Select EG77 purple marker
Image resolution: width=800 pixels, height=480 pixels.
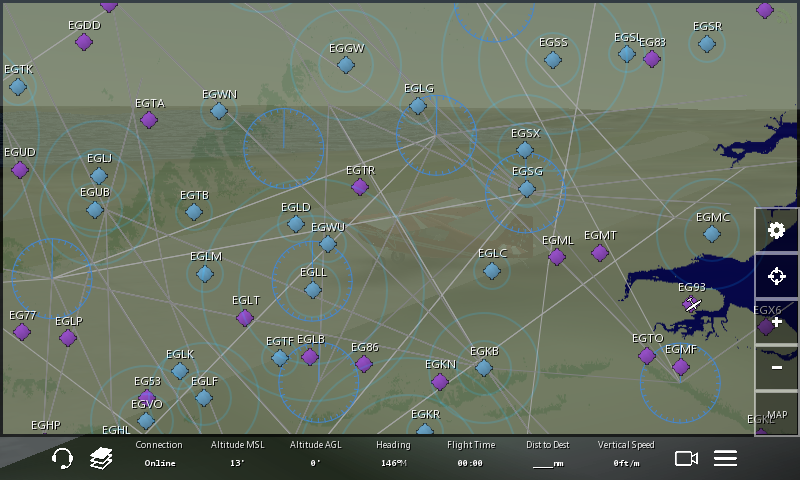pyautogui.click(x=21, y=332)
